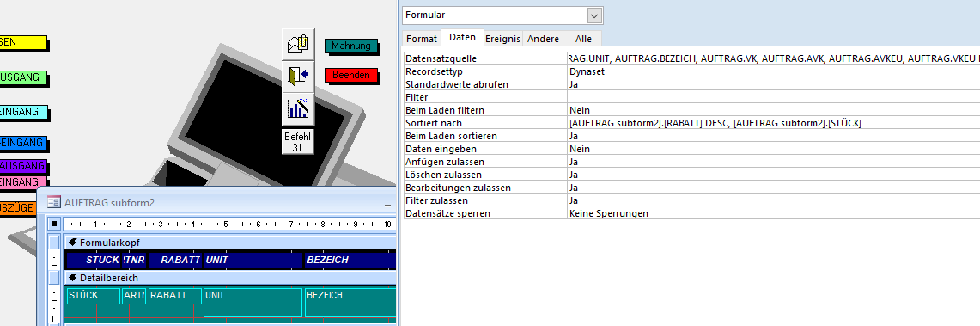Open the Formular object selection combo box
980x326 pixels.
(502, 15)
